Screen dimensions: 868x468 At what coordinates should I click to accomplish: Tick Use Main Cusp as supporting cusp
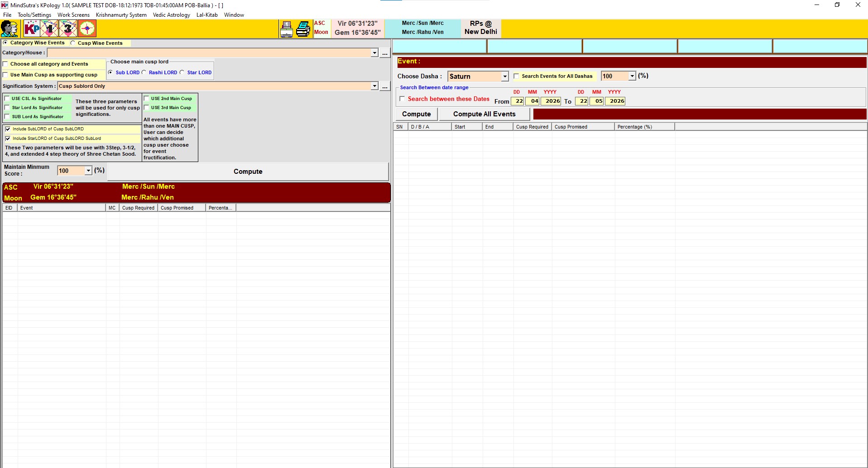5,75
